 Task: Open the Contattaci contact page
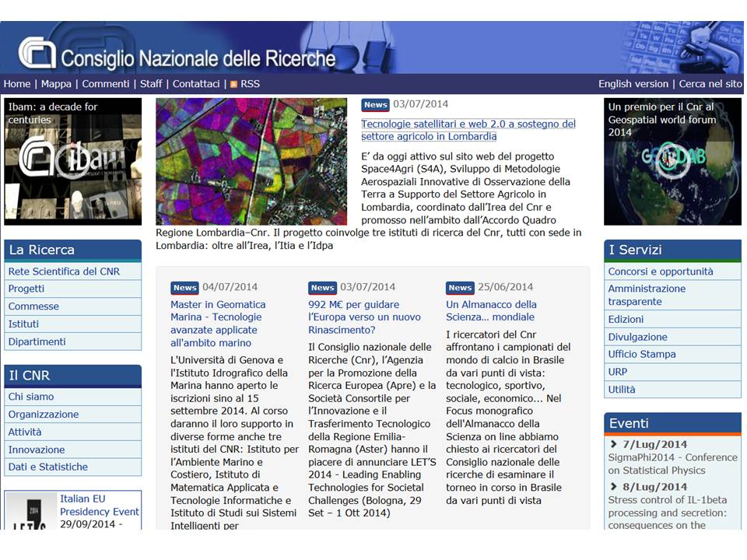(196, 84)
